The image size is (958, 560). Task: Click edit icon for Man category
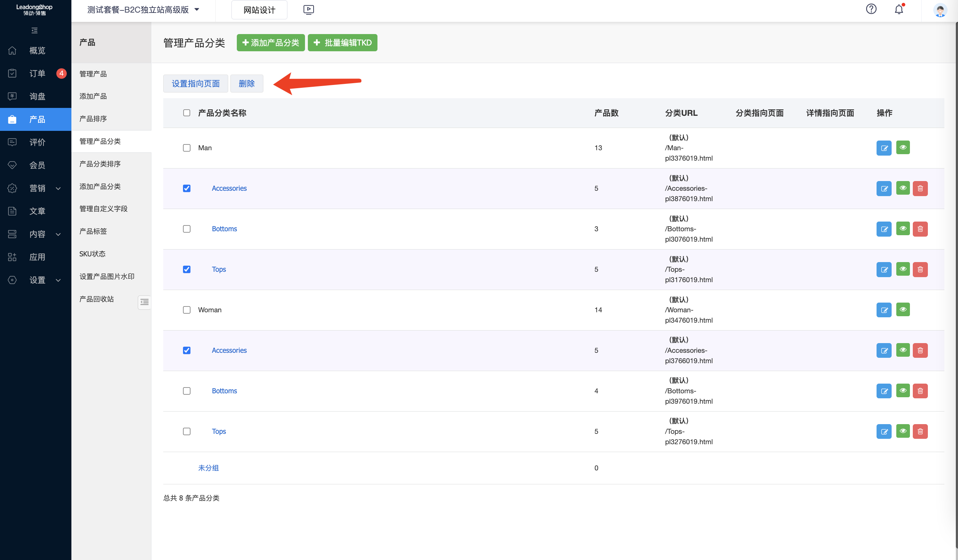click(883, 148)
